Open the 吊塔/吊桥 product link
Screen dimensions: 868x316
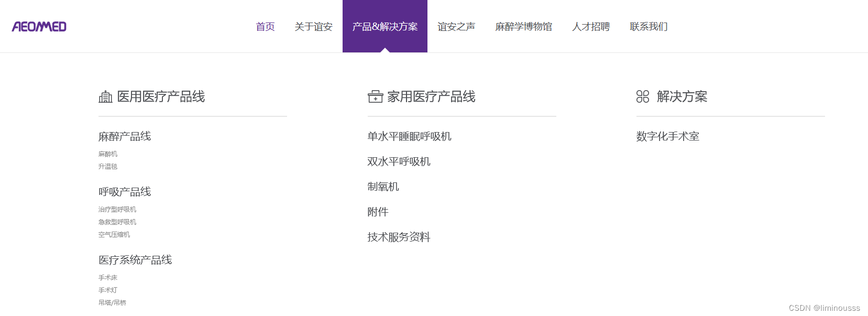coord(112,303)
